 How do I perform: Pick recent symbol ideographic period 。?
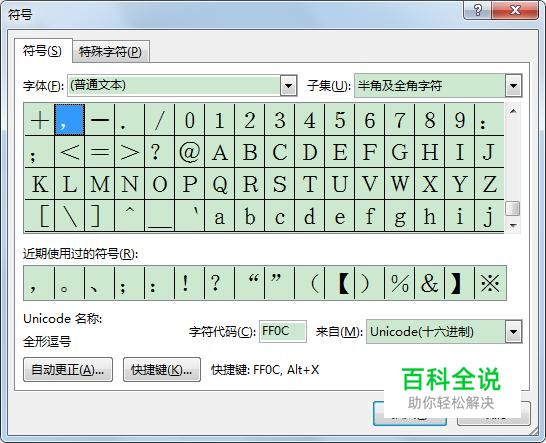[70, 283]
